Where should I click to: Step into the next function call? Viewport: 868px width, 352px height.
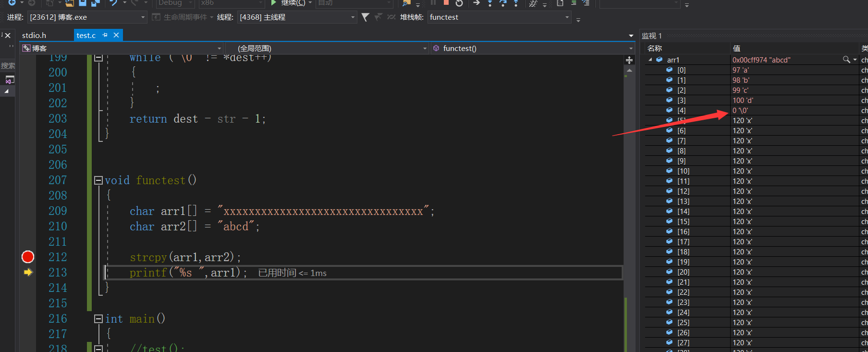pos(489,3)
